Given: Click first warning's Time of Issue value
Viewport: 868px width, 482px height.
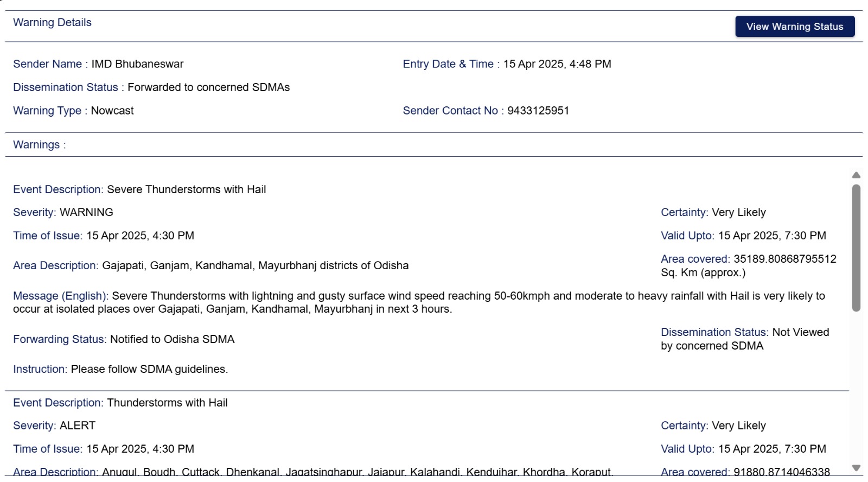Looking at the screenshot, I should pos(140,236).
